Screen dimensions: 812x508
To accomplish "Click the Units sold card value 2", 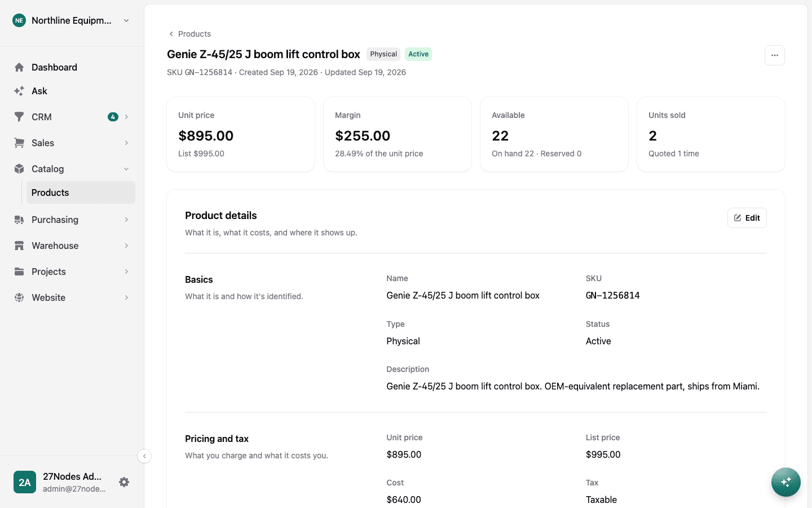I will coord(652,136).
